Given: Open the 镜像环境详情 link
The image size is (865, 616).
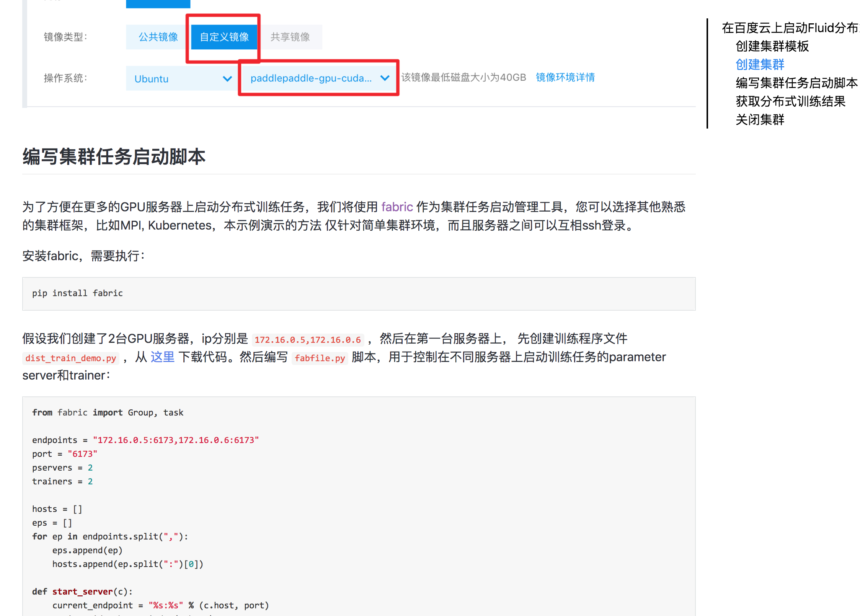Looking at the screenshot, I should (565, 77).
